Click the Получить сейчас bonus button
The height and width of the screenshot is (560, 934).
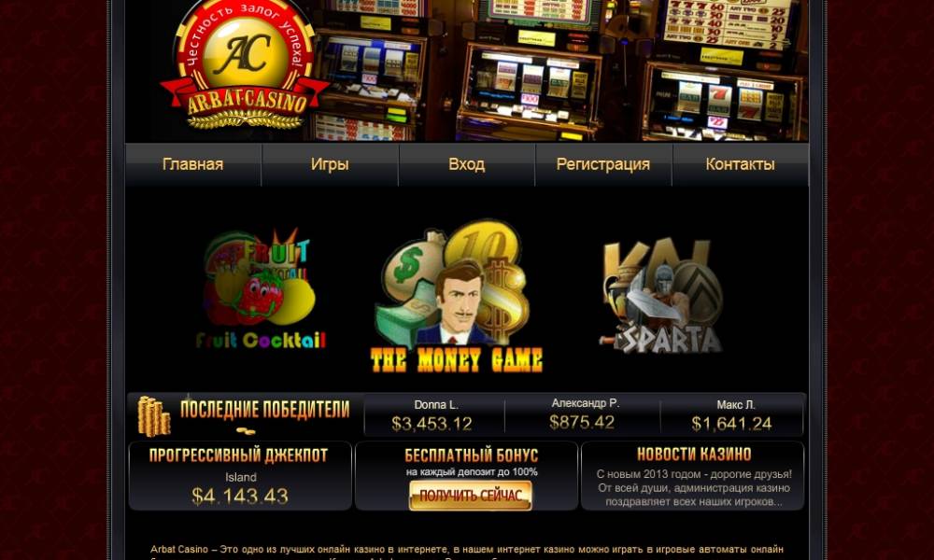click(471, 495)
